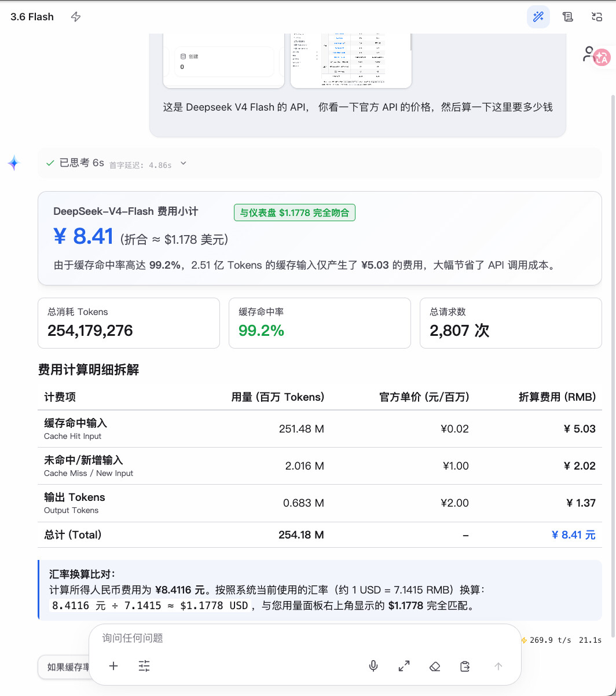The width and height of the screenshot is (616, 696).
Task: Select the 缓存命中输入 row label
Action: coord(75,423)
